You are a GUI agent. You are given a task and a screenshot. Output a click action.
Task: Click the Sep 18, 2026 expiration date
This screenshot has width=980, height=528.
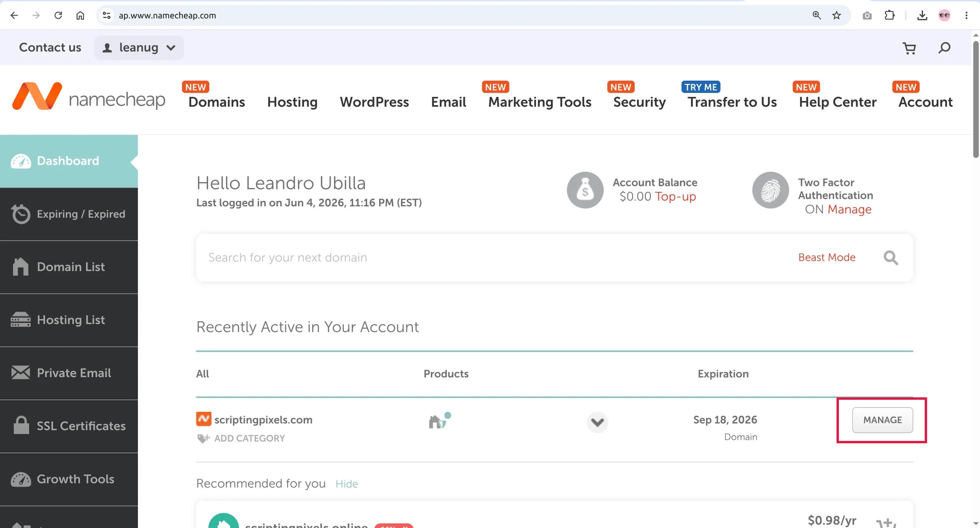click(x=725, y=420)
